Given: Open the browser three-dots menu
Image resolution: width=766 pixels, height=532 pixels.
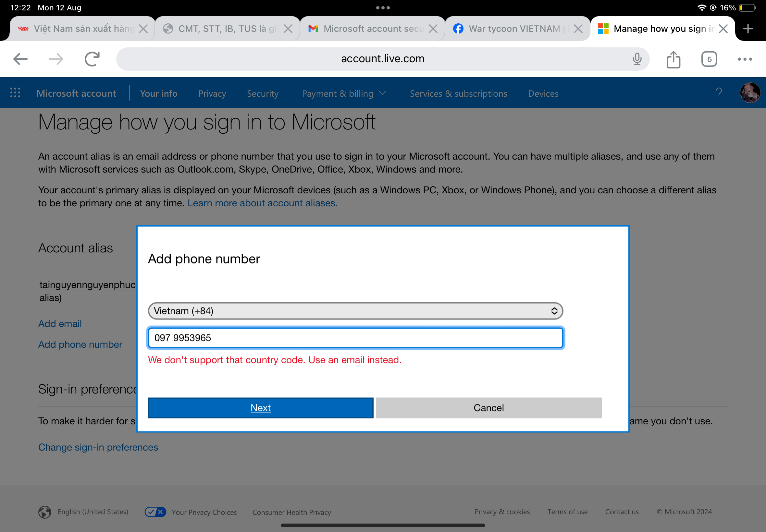Looking at the screenshot, I should pos(744,59).
